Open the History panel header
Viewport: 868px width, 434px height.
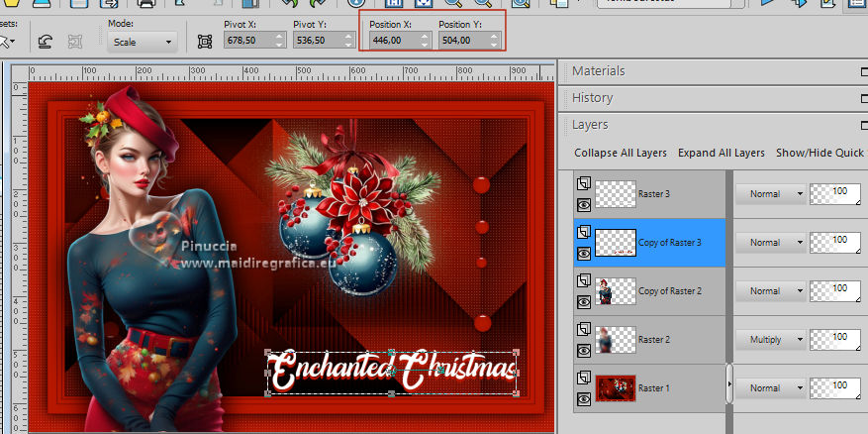pos(713,98)
